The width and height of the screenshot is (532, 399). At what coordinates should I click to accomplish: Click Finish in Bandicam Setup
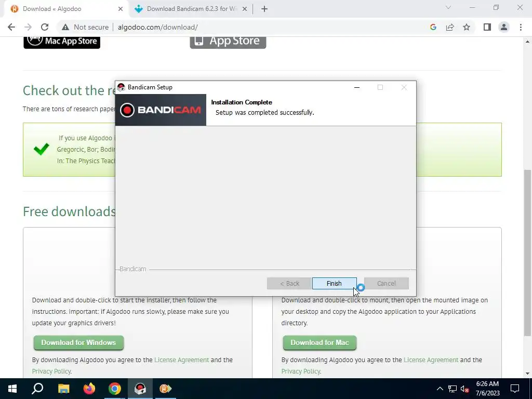pos(334,283)
